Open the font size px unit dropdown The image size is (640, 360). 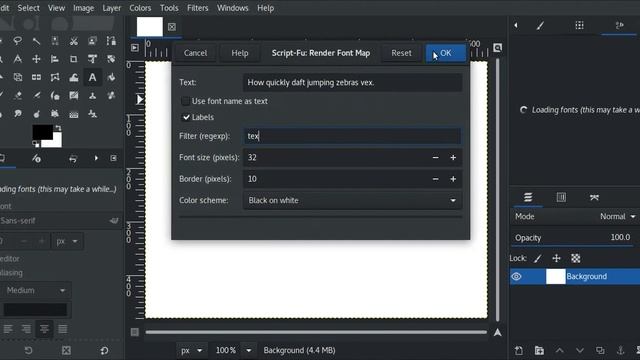point(67,241)
